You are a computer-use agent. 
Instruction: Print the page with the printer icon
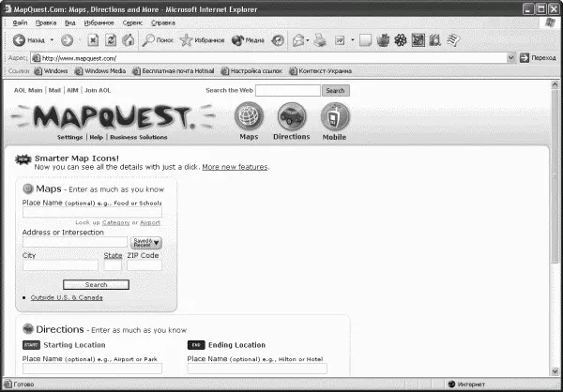click(x=320, y=40)
